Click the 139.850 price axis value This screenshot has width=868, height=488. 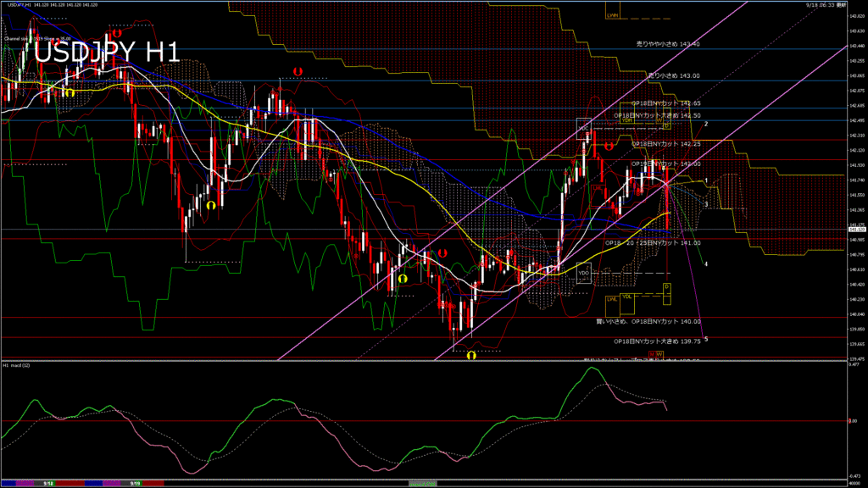[856, 330]
